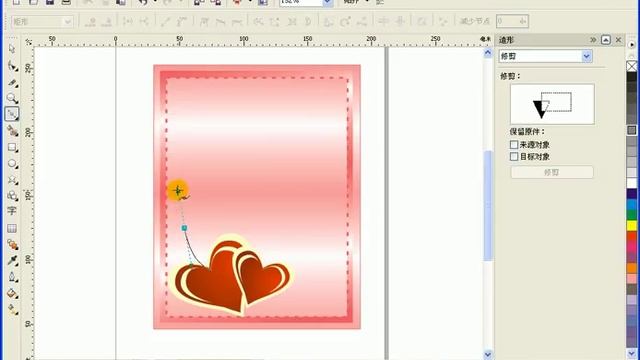Select the Eyedropper tool
Screen dimensions: 640x360
pos(12,260)
